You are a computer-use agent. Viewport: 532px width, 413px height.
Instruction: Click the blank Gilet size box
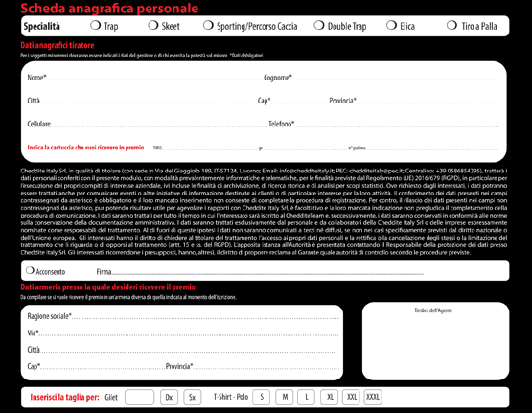[x=139, y=397]
